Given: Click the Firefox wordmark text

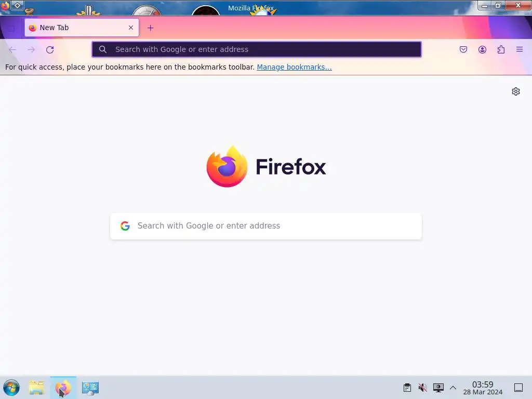Looking at the screenshot, I should point(291,167).
